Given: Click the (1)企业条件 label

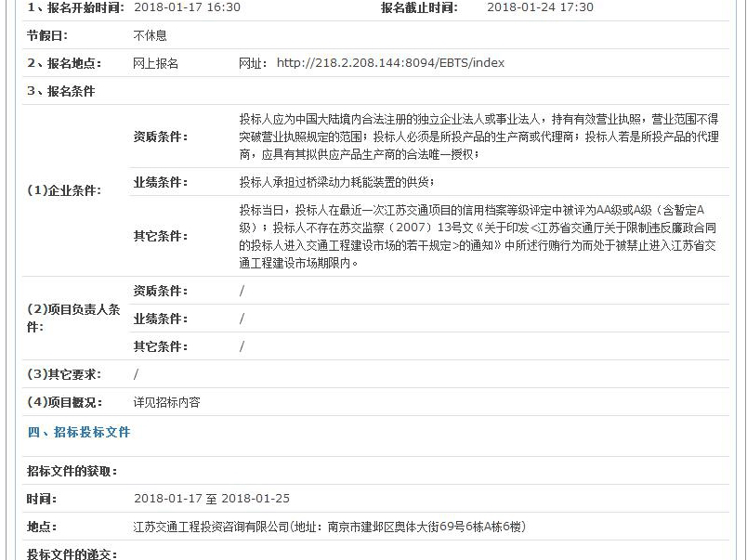Looking at the screenshot, I should (x=64, y=190).
